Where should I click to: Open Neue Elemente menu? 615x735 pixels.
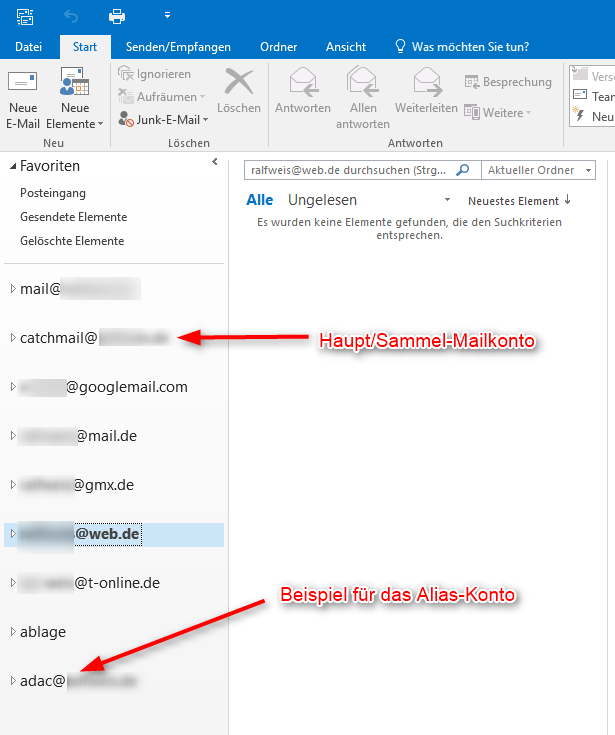click(75, 99)
